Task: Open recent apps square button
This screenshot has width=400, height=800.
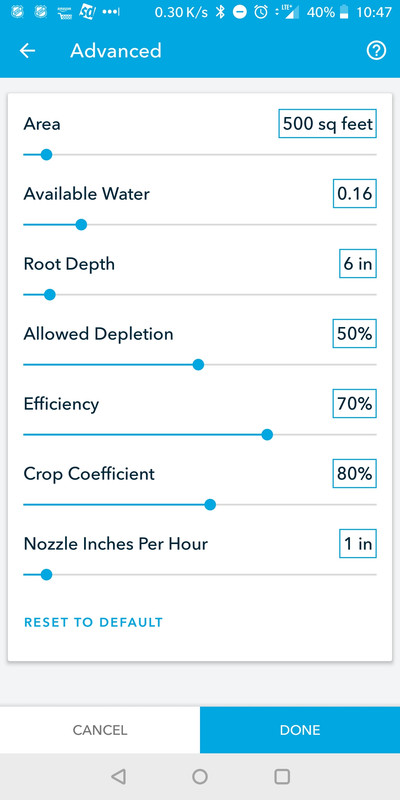Action: pos(282,777)
